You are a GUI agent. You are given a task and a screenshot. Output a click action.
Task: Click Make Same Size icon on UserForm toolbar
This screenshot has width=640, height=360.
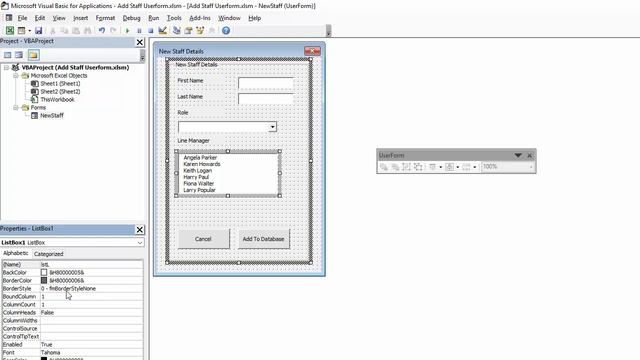466,167
